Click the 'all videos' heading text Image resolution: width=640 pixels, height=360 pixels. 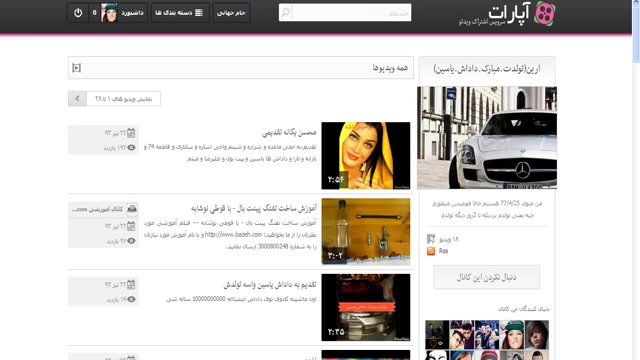390,68
